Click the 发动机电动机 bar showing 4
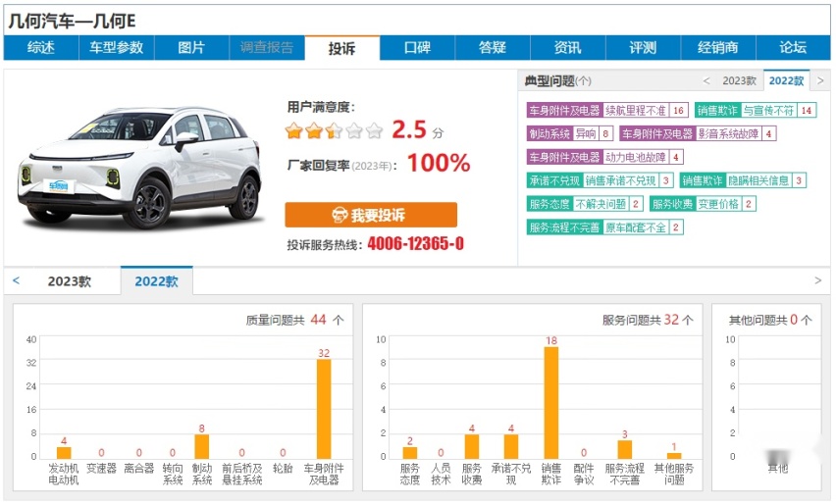836x504 pixels. (64, 452)
